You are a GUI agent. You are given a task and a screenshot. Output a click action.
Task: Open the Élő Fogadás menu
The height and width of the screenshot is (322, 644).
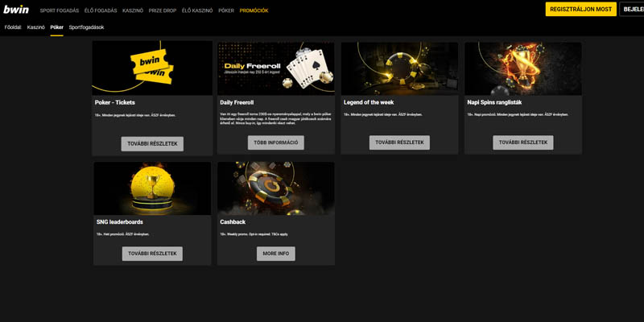(101, 10)
